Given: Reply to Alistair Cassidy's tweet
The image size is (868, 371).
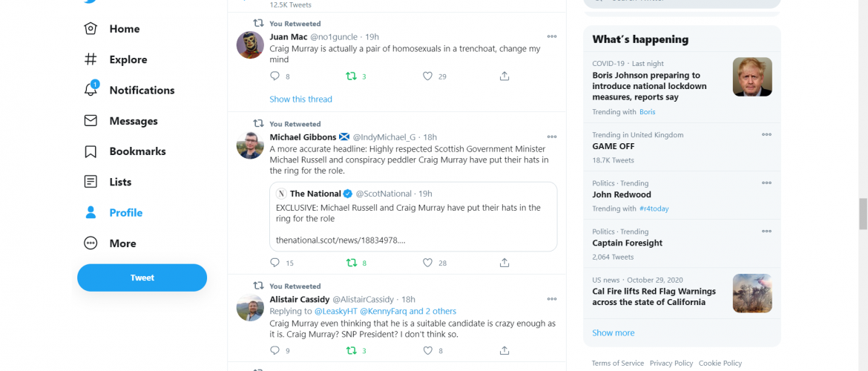Looking at the screenshot, I should point(275,350).
